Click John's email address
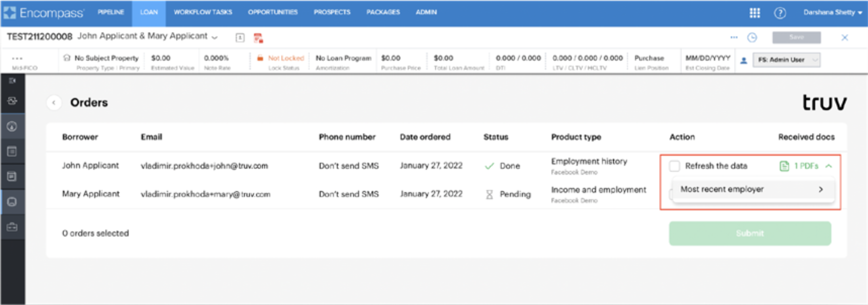Image resolution: width=868 pixels, height=305 pixels. tap(204, 166)
